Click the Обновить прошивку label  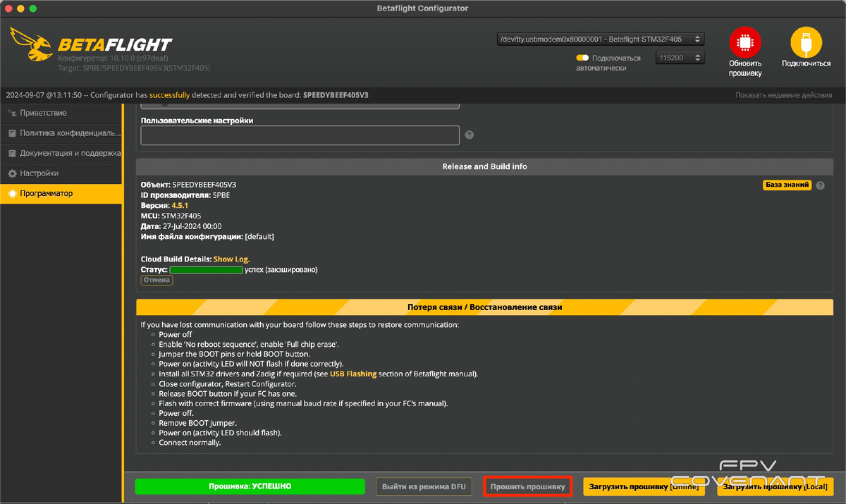745,68
